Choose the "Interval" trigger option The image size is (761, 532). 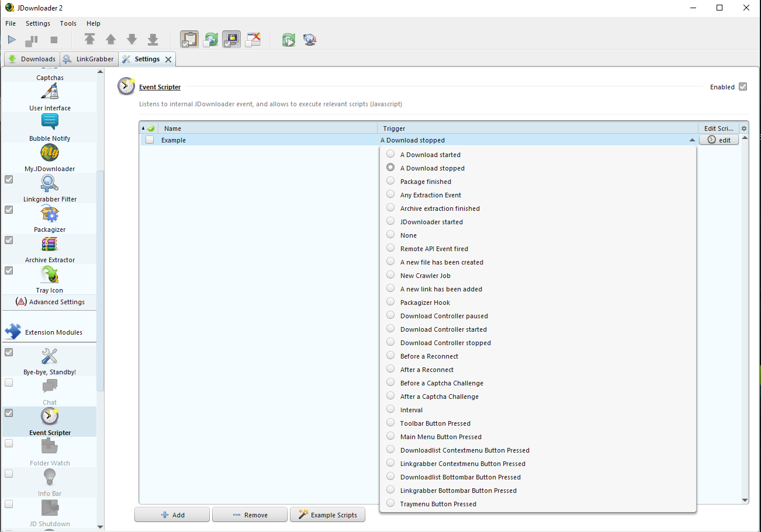[538, 410]
